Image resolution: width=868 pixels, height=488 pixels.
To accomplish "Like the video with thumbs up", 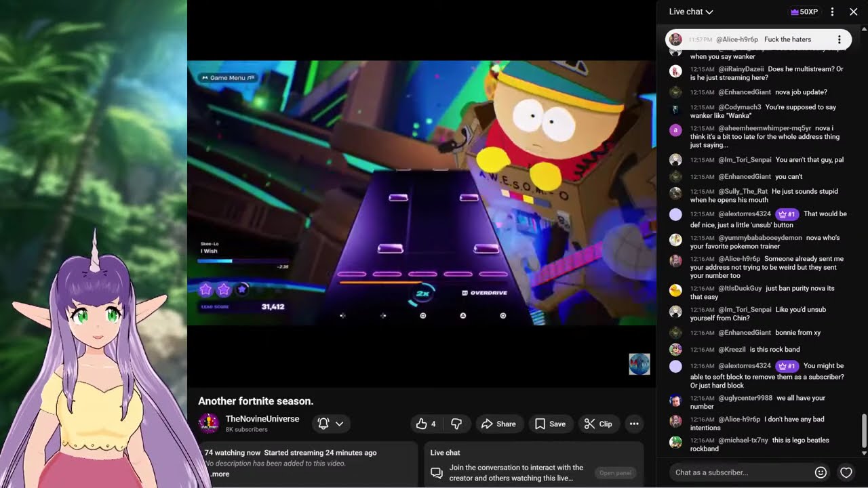I will point(425,424).
